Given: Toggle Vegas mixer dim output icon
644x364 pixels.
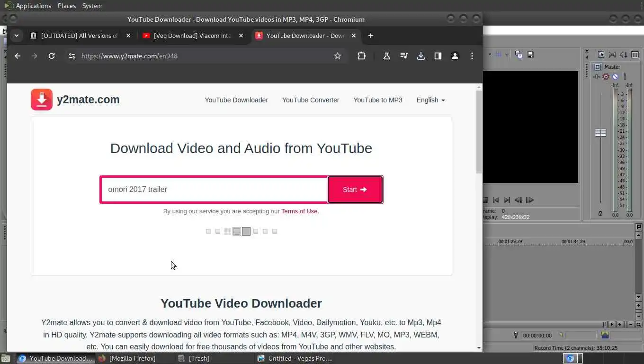Looking at the screenshot, I should [624, 55].
